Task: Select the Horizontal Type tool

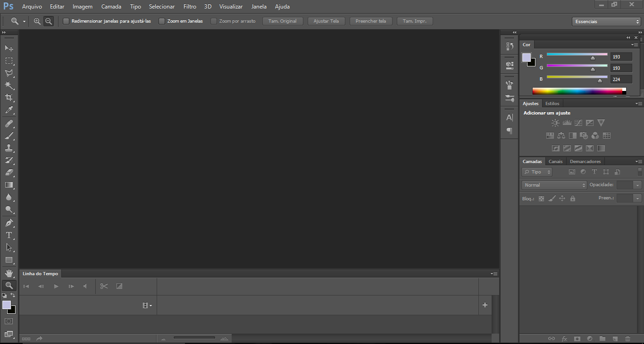Action: tap(9, 235)
